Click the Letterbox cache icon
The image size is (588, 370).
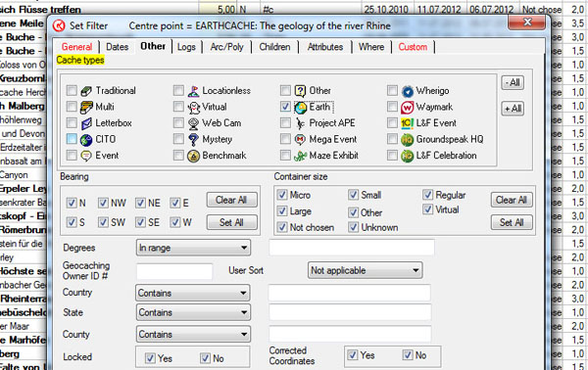[x=86, y=123]
